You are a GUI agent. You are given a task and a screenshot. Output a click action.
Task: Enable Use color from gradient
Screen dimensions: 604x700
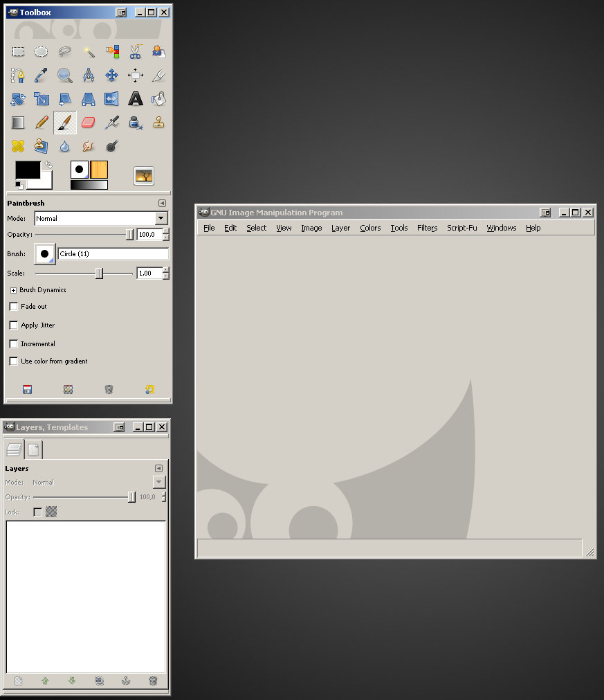coord(14,361)
